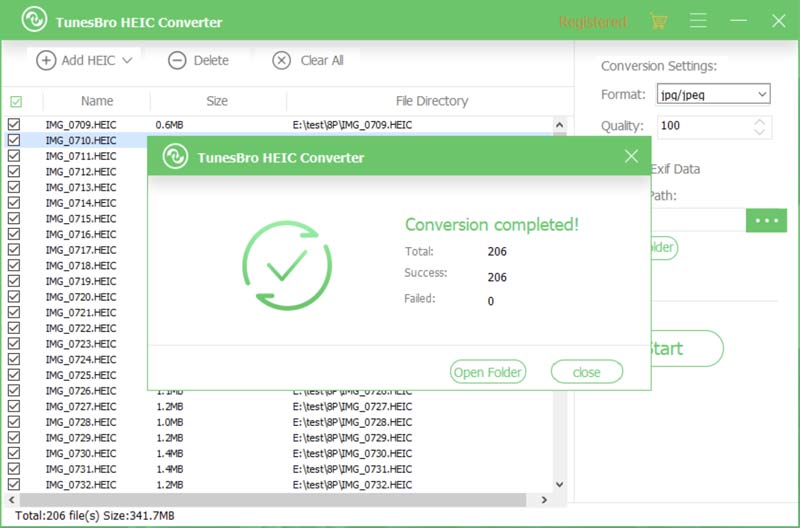800x528 pixels.
Task: Select the IMG_0719.HEIC file name
Action: click(x=81, y=281)
